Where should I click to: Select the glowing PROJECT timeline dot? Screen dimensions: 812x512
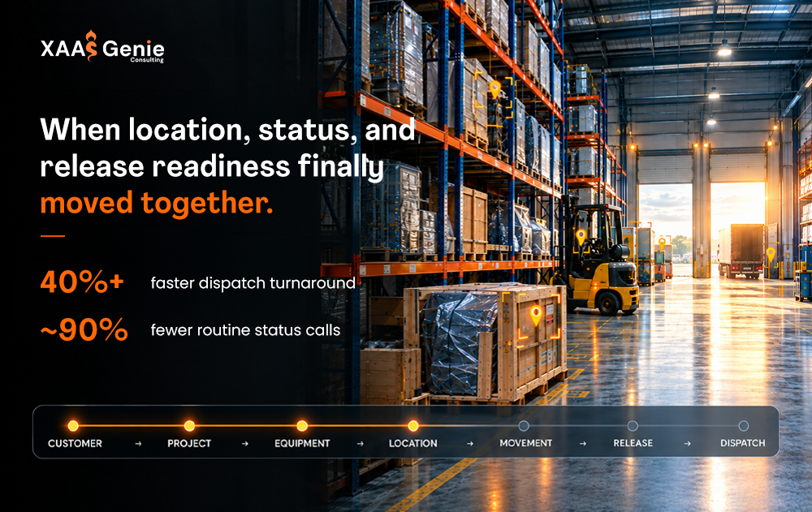point(189,425)
